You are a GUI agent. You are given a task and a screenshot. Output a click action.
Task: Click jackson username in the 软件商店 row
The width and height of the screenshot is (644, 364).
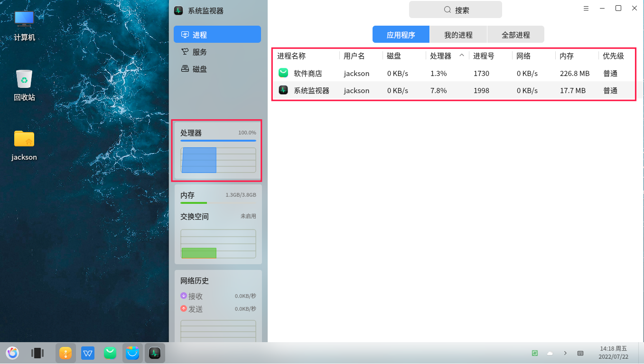tap(357, 73)
